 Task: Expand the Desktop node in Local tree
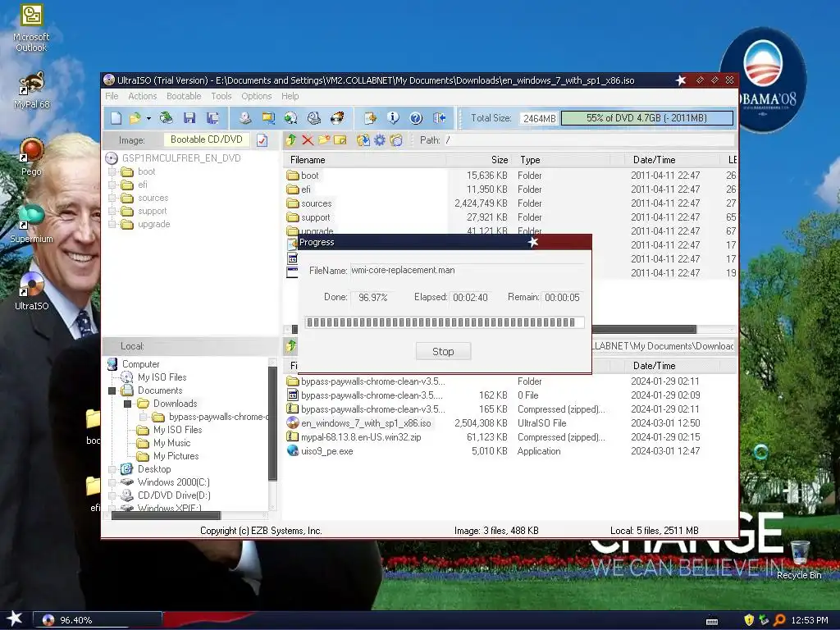pos(112,469)
